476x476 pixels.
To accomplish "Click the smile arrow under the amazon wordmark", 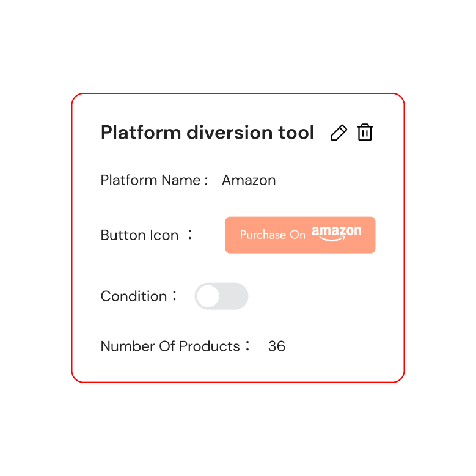I will (x=333, y=240).
